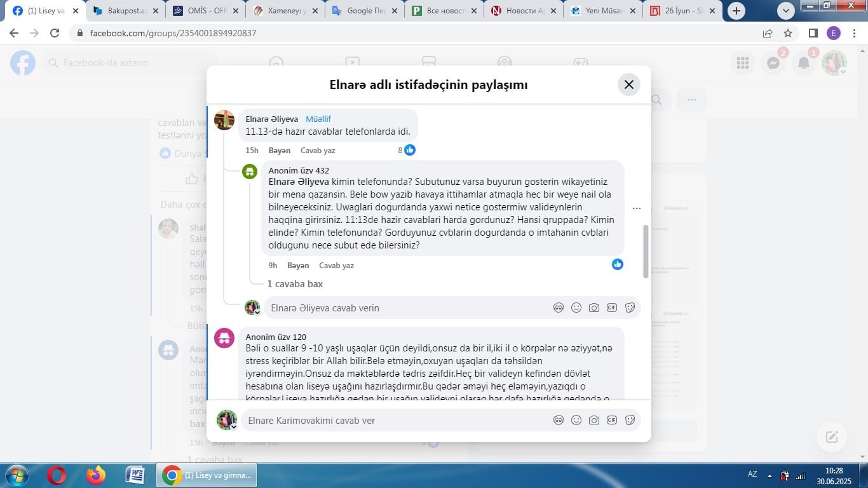868x488 pixels.
Task: Attach a photo via bottom comment box camera icon
Action: click(x=594, y=420)
